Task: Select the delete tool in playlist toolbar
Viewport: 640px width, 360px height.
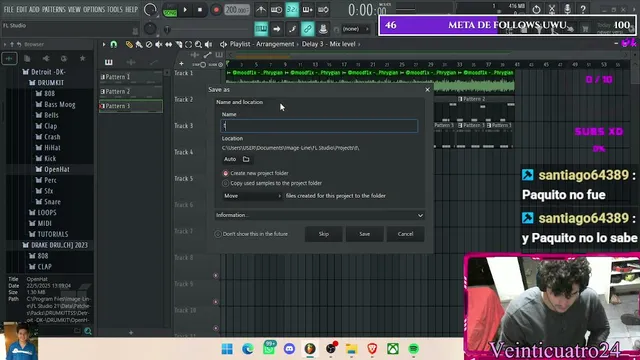Action: coord(149,44)
